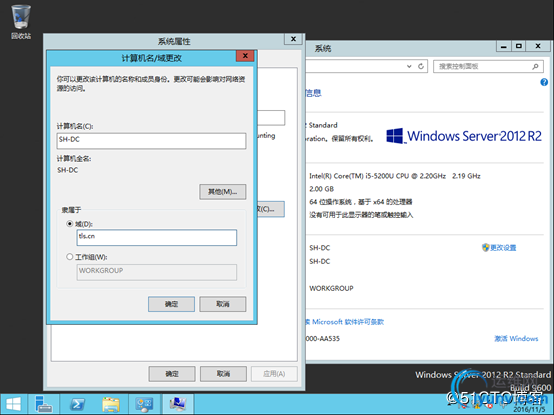The image size is (554, 415).
Task: Open the 更改设置 link
Action: point(503,248)
